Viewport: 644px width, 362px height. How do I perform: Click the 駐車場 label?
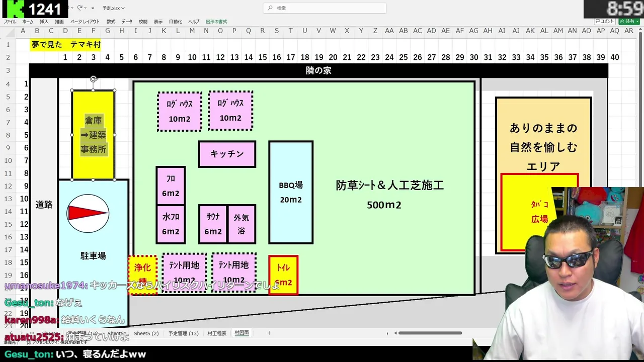[94, 256]
